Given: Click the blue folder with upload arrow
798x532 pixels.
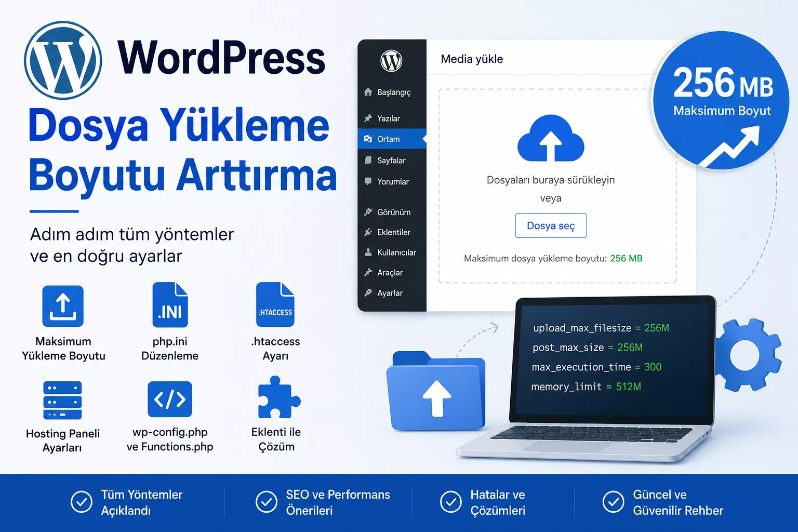Looking at the screenshot, I should (x=436, y=391).
